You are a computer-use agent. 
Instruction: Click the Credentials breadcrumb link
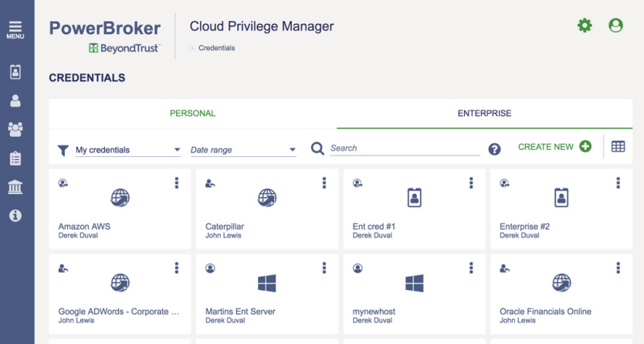216,48
